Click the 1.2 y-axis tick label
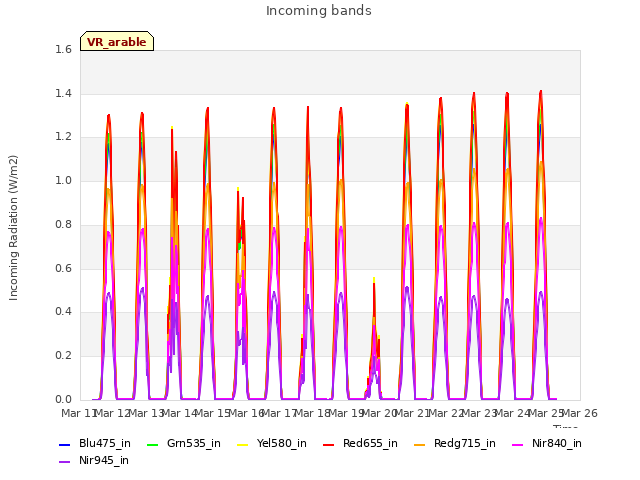Screen dimensions: 640x480 [x=63, y=137]
